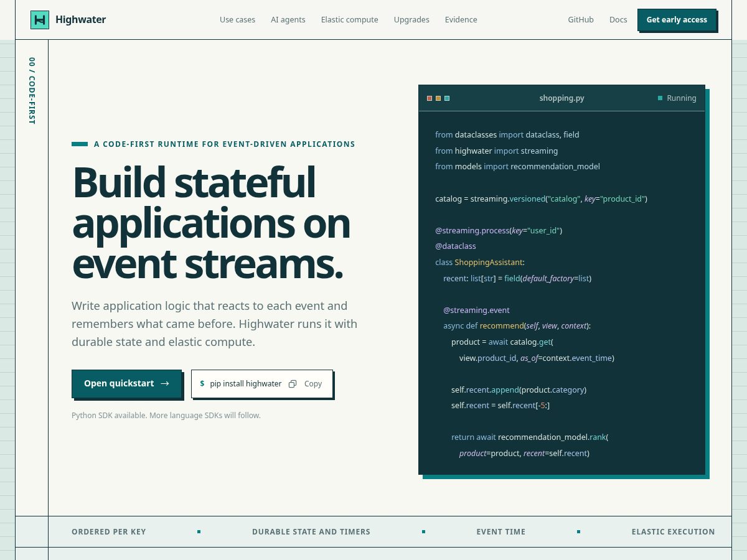Click the yellow dot in code window
Viewport: 747px width, 560px height.
(x=438, y=98)
